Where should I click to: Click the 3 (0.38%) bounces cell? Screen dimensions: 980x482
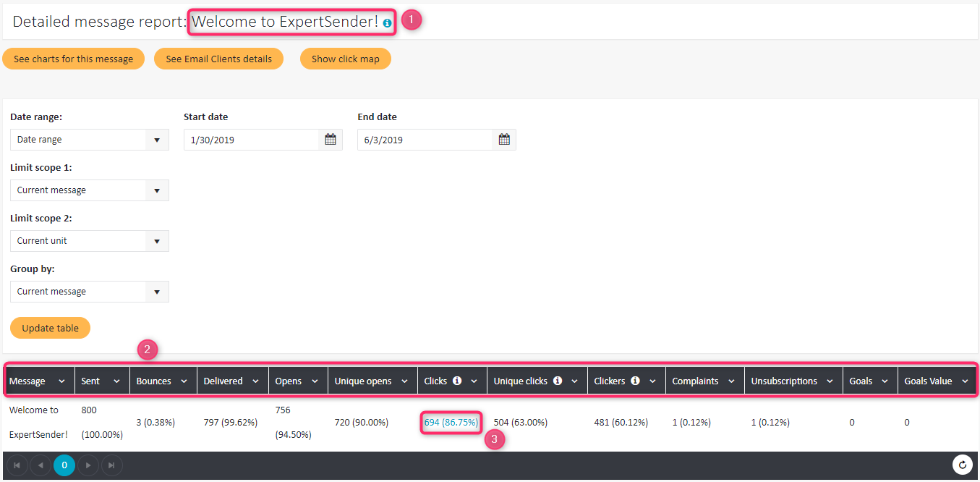(155, 422)
